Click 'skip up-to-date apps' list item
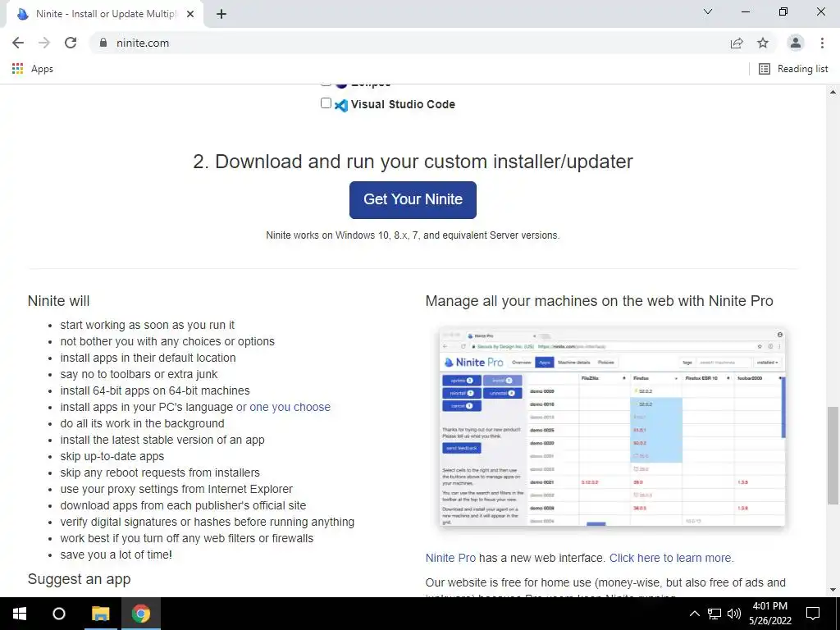 tap(112, 456)
